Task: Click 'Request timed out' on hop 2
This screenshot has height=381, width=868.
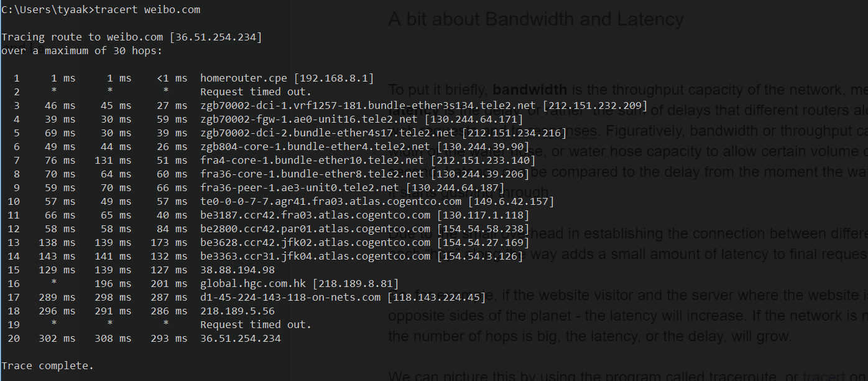Action: coord(256,92)
